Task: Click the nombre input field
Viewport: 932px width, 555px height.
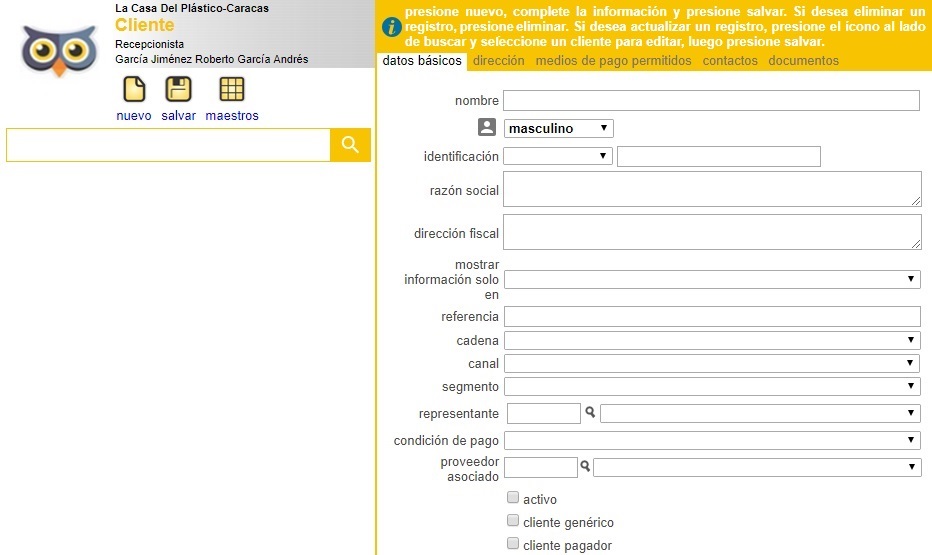Action: [711, 100]
